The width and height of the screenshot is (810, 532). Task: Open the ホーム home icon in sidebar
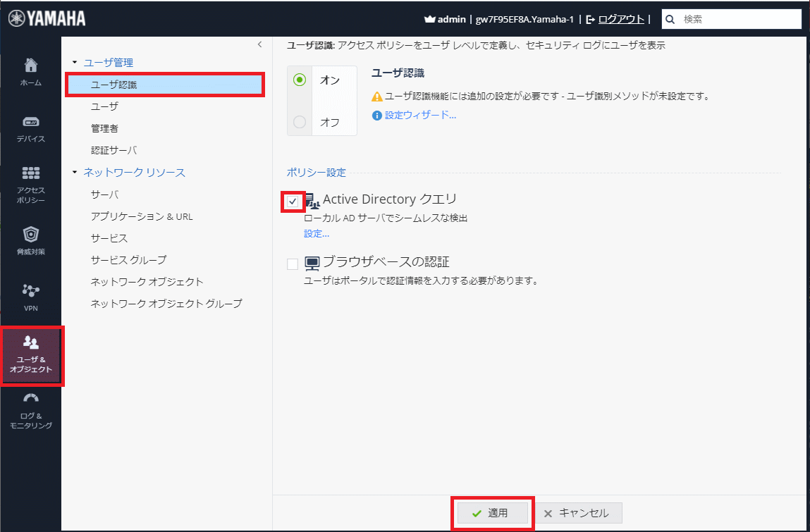click(30, 66)
